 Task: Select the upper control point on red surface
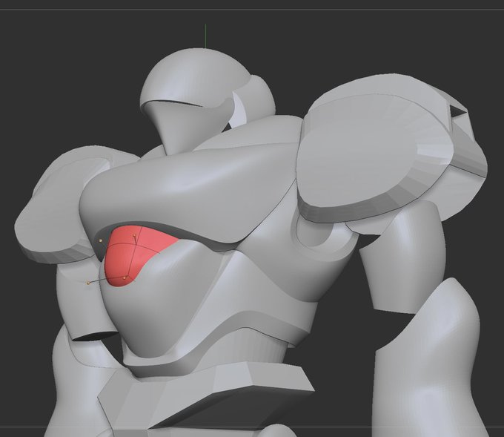(135, 236)
